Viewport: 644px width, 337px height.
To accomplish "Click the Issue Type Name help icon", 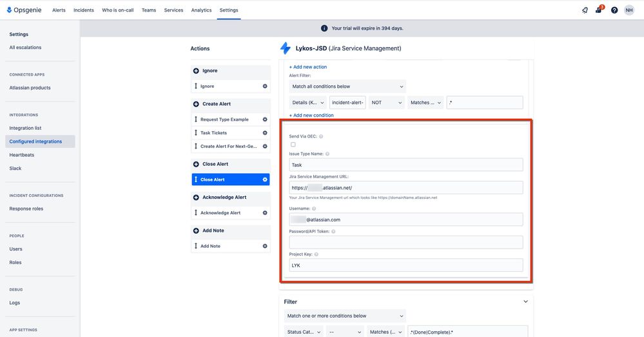I will (x=327, y=154).
